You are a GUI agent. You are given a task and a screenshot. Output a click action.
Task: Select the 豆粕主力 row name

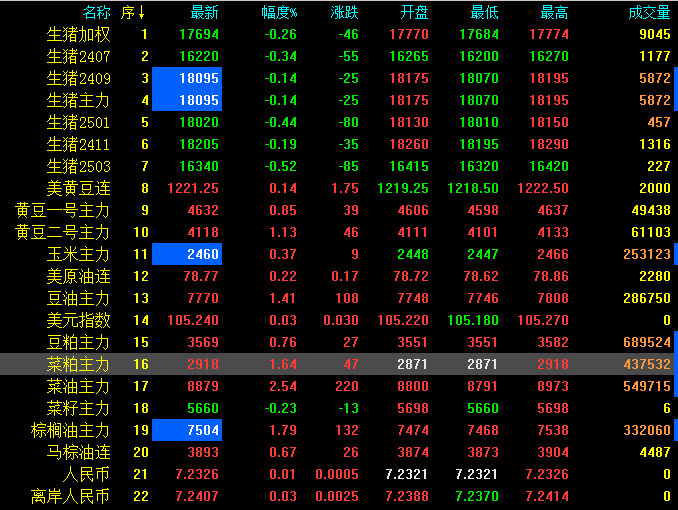pyautogui.click(x=79, y=343)
